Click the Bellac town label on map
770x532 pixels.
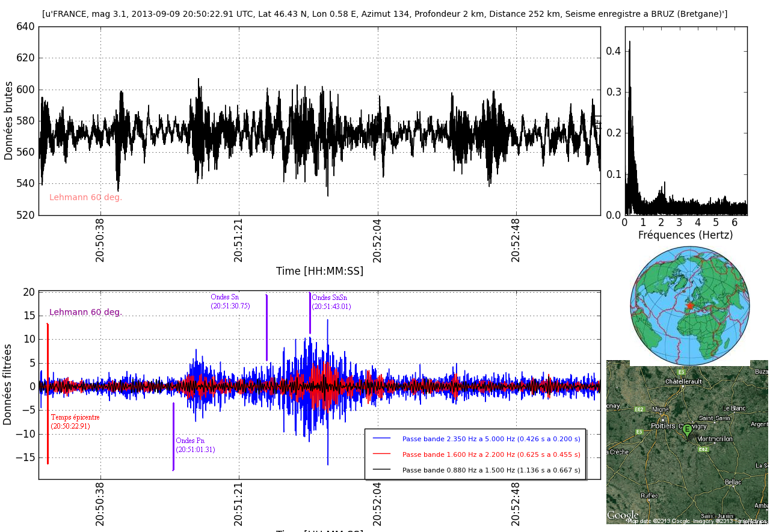click(733, 482)
